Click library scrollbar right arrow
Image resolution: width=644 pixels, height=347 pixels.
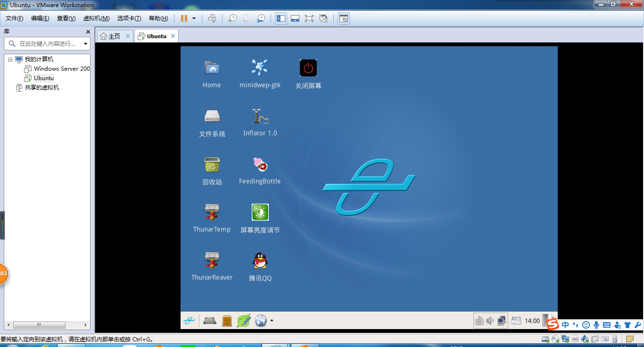point(86,325)
